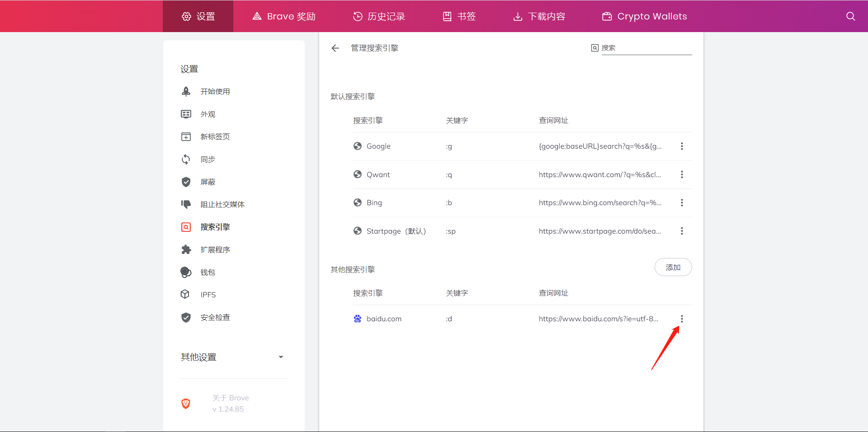Open the 书签 tab
The height and width of the screenshot is (432, 868).
click(459, 16)
